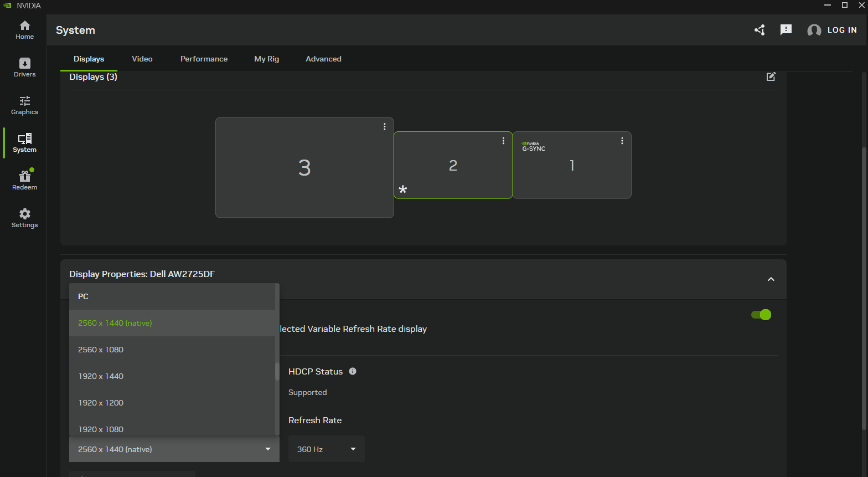868x477 pixels.
Task: Open the Redeem gift section
Action: [24, 181]
